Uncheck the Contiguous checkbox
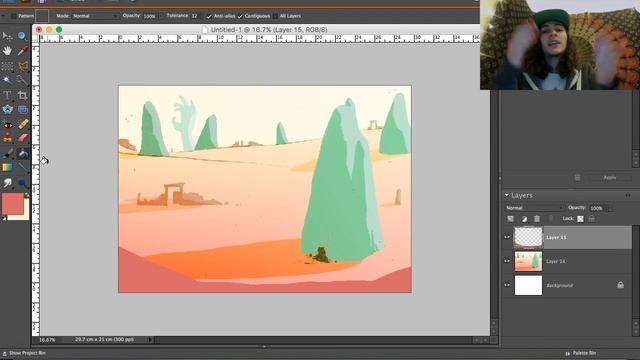Viewport: 640px width, 360px height. [x=240, y=16]
